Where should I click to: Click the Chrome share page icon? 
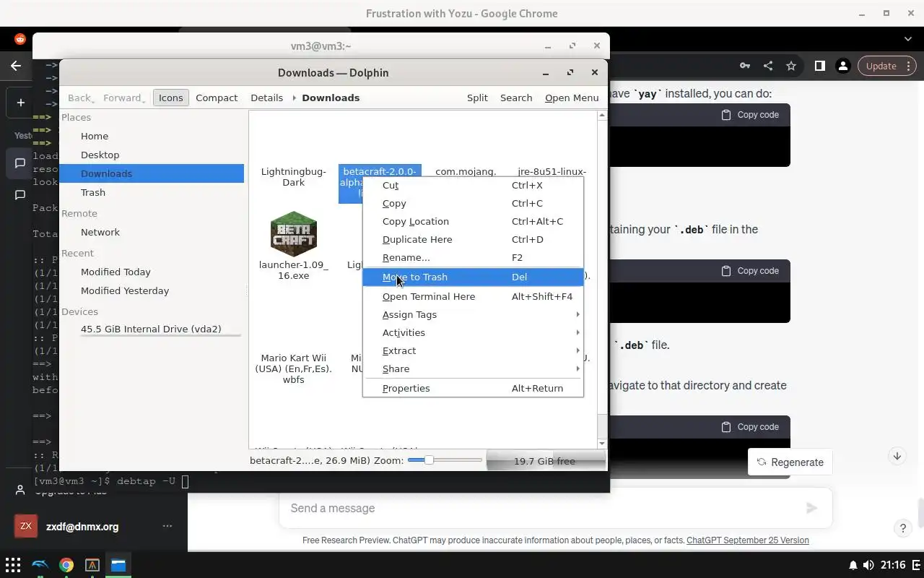click(767, 66)
